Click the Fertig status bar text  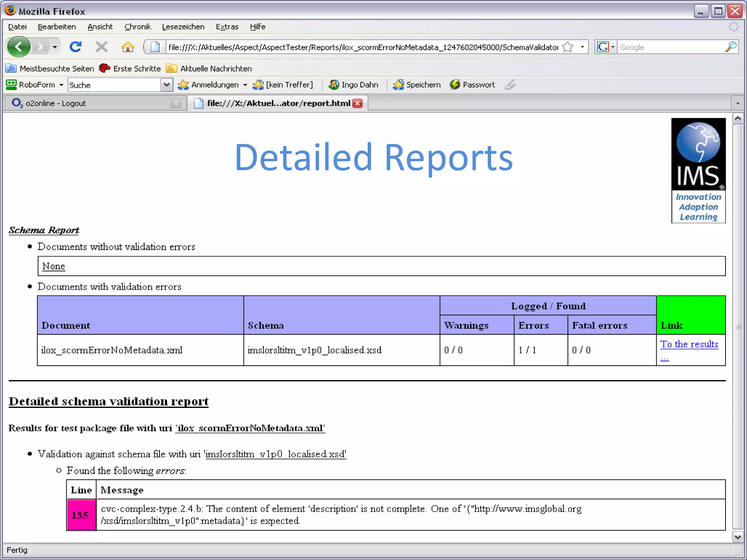coord(17,550)
